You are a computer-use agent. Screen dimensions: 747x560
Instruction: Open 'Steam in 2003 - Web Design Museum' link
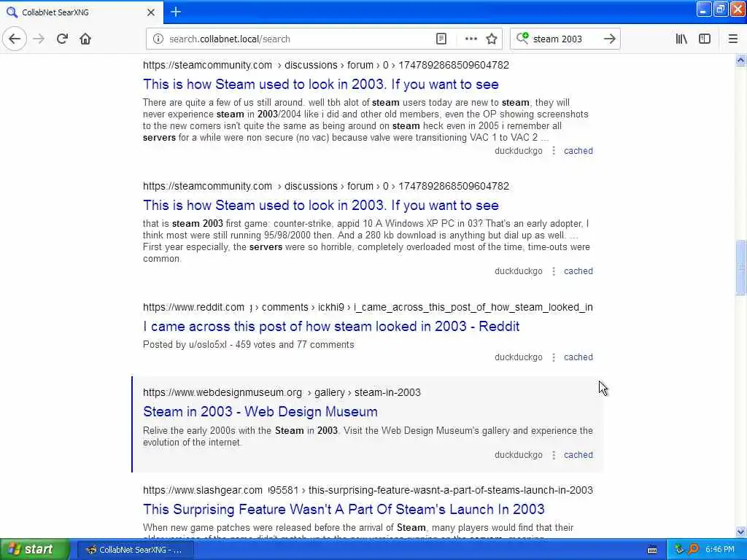(260, 411)
